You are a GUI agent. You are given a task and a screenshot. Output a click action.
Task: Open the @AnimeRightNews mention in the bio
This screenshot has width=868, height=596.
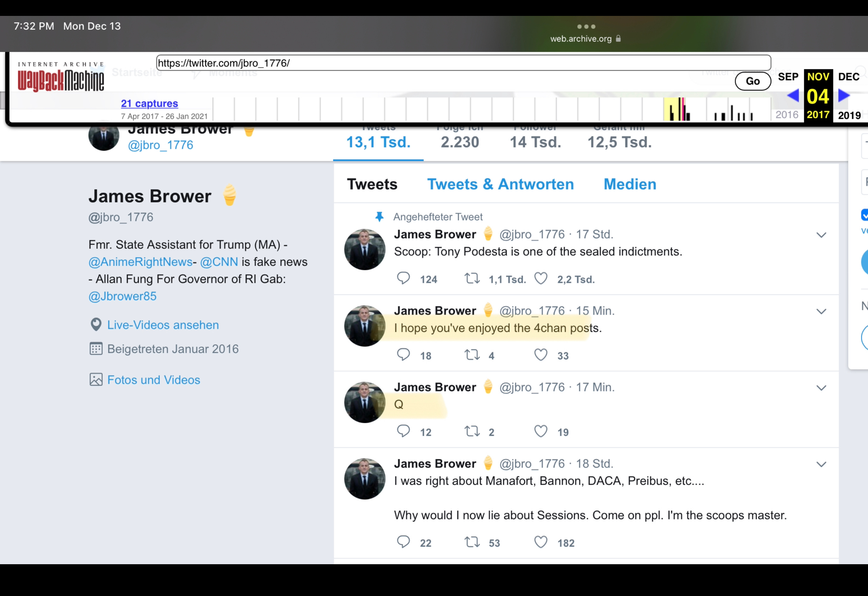[140, 262]
